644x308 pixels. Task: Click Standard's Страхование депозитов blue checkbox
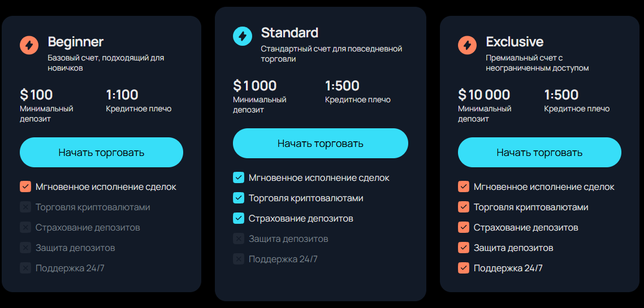click(x=239, y=218)
